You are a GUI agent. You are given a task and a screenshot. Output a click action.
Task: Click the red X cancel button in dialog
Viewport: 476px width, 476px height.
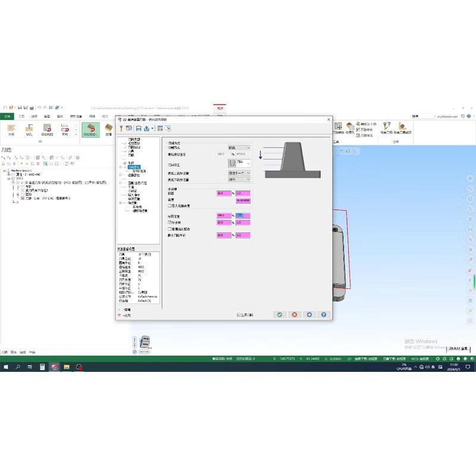click(x=294, y=314)
